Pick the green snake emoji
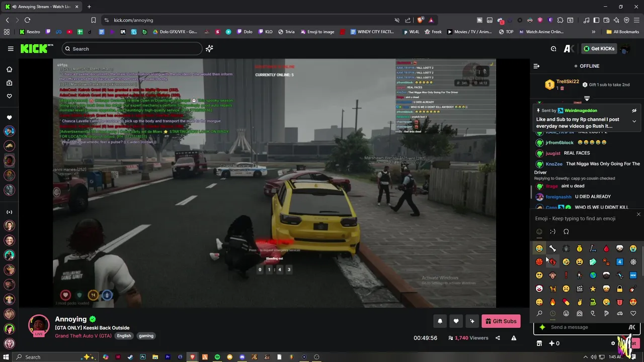Screen dimensions: 644x362 click(593, 302)
